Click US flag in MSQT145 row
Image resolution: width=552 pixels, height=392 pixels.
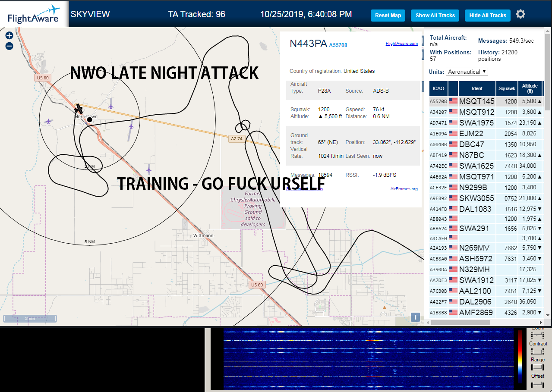(453, 101)
